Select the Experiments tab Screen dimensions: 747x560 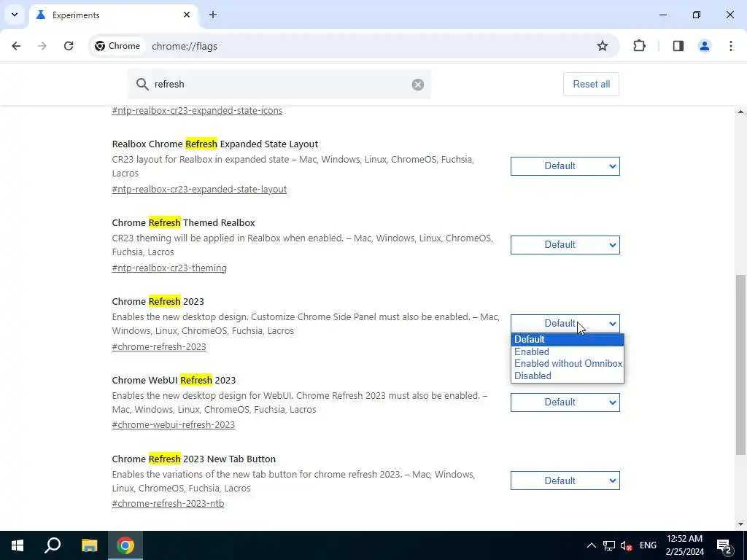pyautogui.click(x=115, y=15)
